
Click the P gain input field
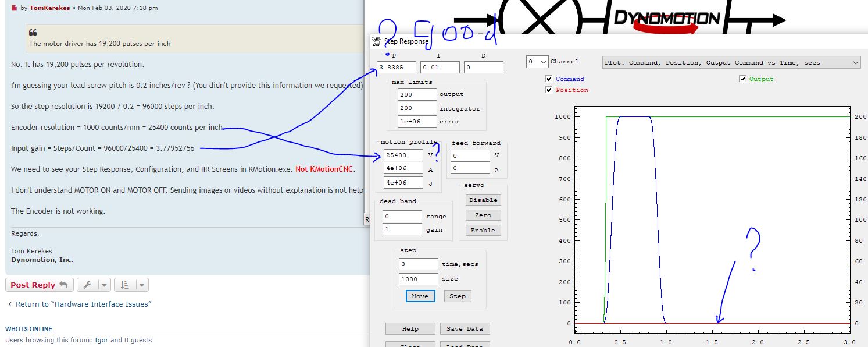click(x=397, y=68)
